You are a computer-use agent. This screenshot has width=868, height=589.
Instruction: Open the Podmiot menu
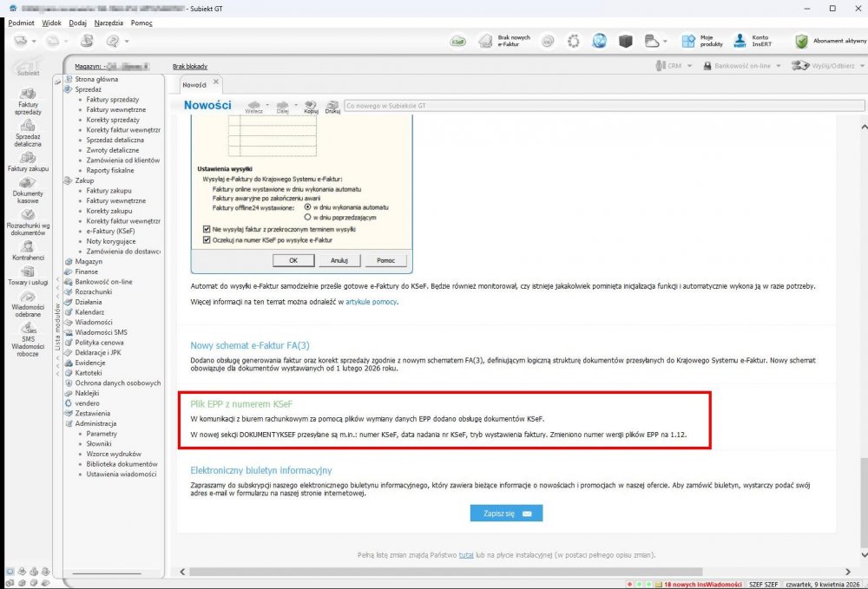(x=22, y=23)
